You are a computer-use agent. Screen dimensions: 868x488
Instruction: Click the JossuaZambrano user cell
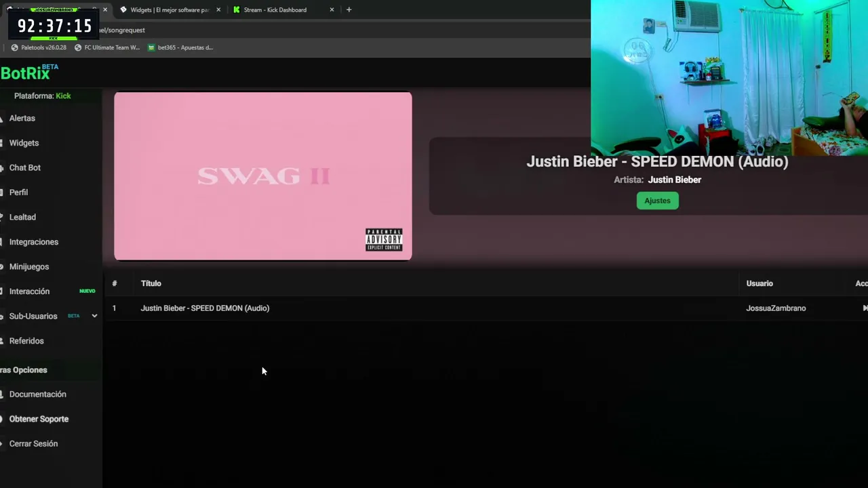[776, 308]
